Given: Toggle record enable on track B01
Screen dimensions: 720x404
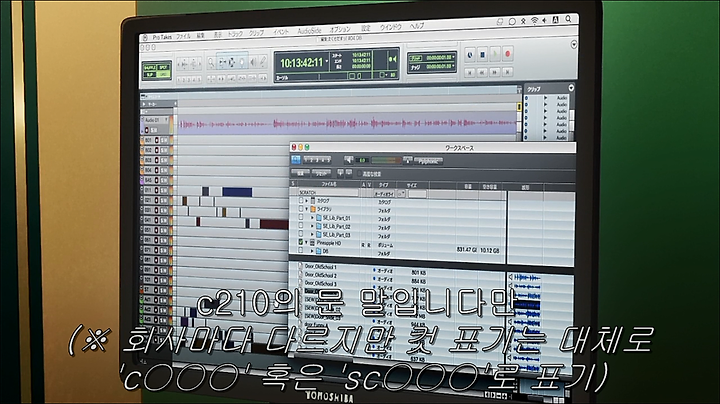Looking at the screenshot, I should tap(157, 140).
